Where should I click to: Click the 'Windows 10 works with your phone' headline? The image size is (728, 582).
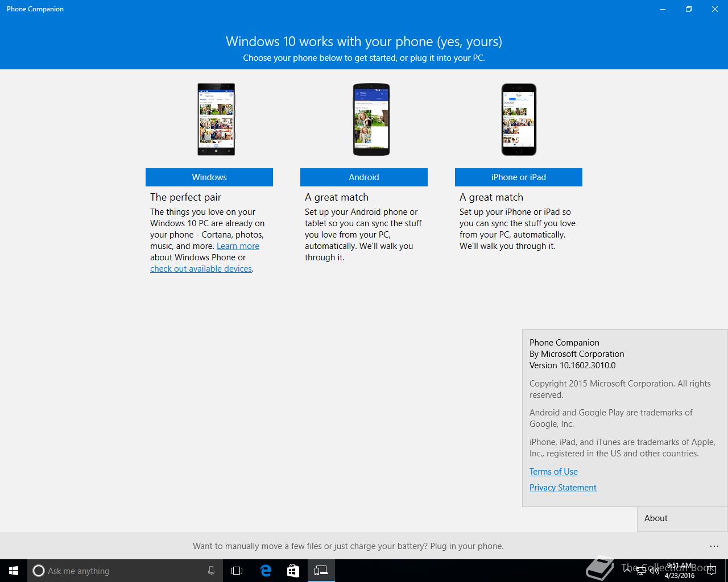364,41
